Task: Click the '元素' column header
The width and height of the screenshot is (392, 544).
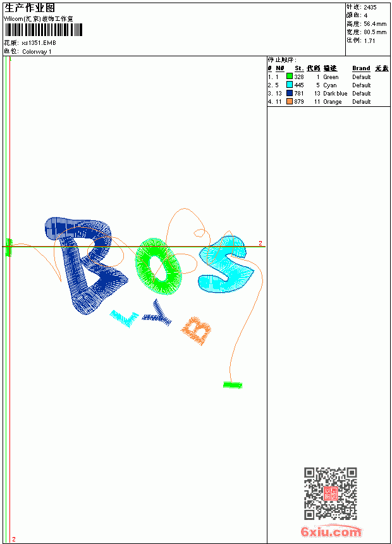Action: 382,68
